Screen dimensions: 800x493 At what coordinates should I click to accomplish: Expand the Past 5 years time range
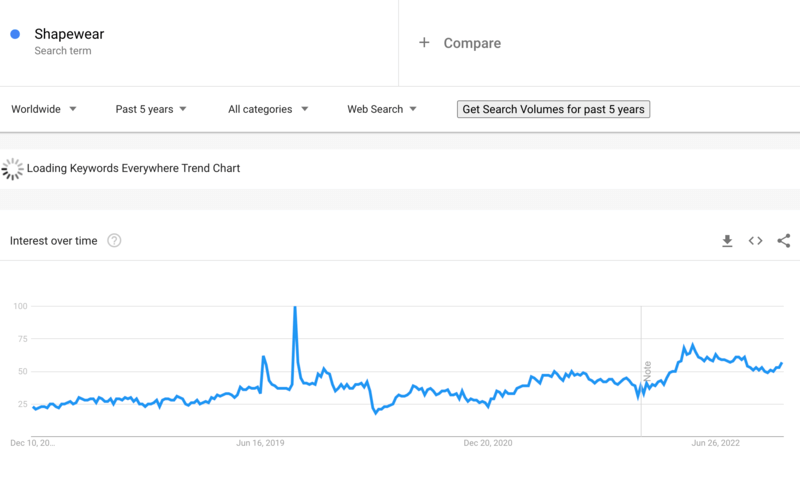point(151,109)
